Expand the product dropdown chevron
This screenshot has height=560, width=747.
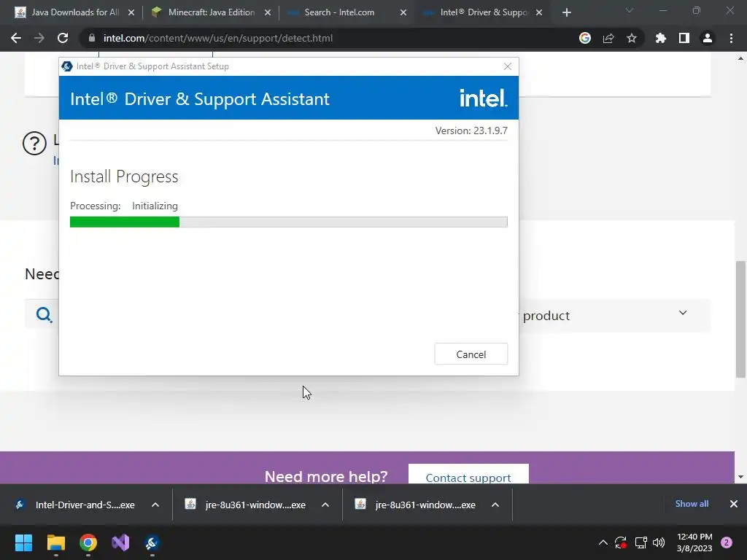(683, 313)
